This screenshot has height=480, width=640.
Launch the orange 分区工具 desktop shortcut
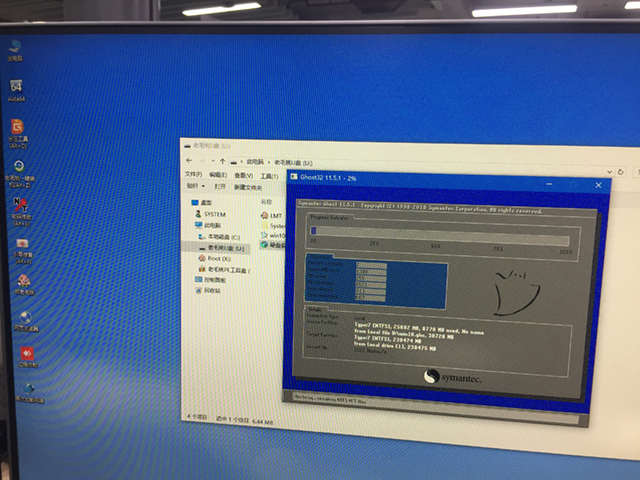pyautogui.click(x=17, y=130)
